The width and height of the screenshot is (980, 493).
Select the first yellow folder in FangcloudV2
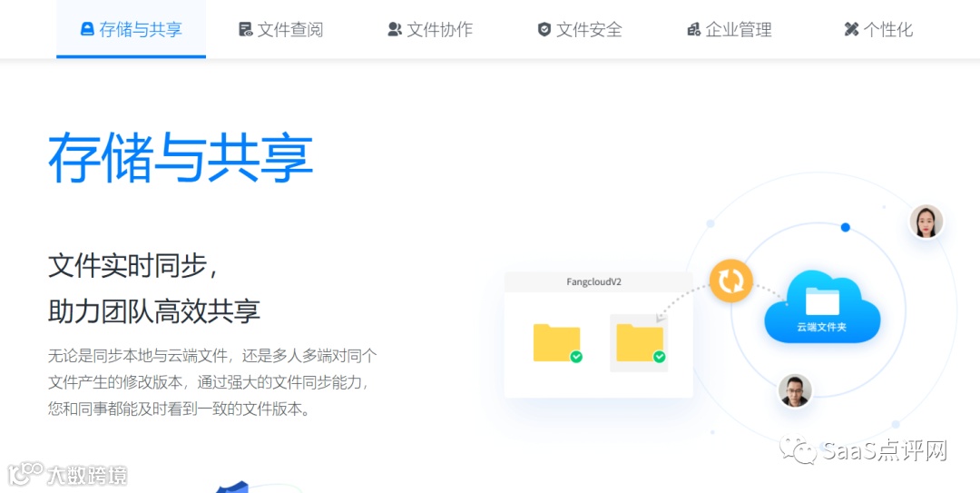pyautogui.click(x=556, y=343)
